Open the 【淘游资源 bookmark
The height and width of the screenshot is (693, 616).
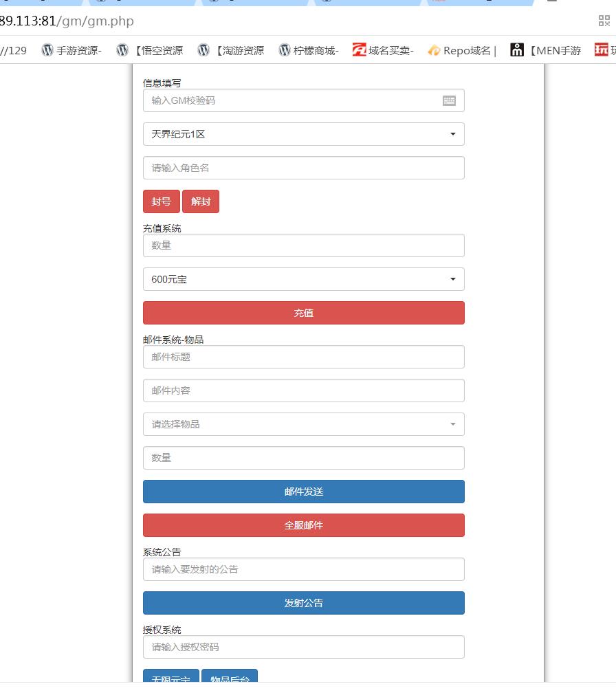click(231, 50)
